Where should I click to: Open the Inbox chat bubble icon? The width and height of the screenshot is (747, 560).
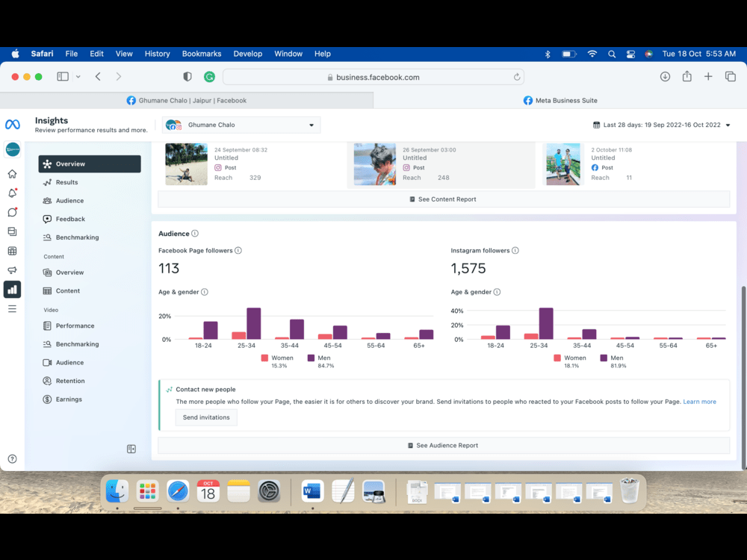13,212
